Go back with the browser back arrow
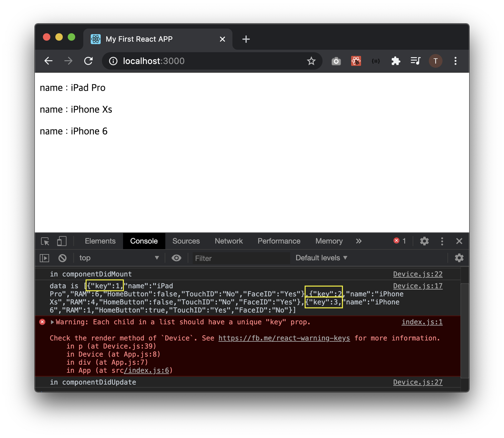The width and height of the screenshot is (504, 438). (x=48, y=61)
